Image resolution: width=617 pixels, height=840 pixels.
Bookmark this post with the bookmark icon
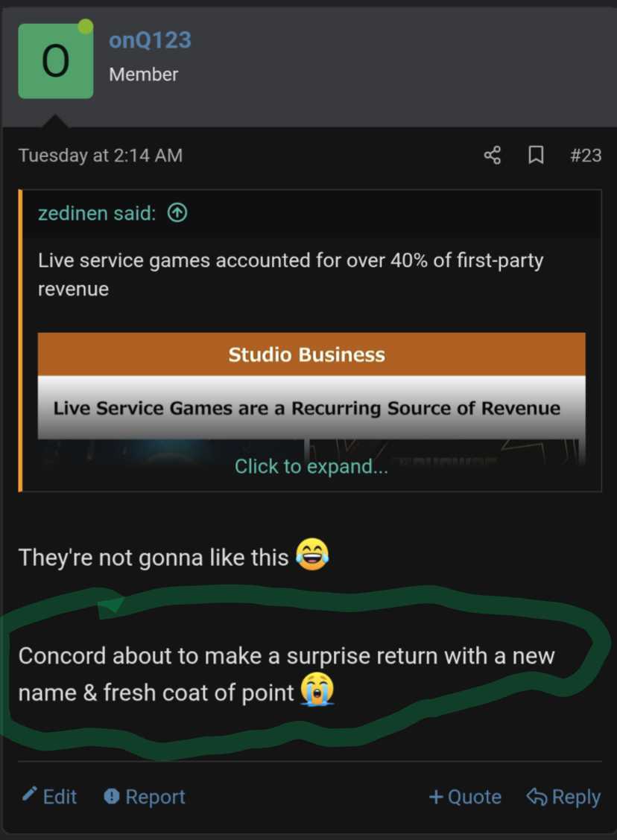tap(536, 156)
